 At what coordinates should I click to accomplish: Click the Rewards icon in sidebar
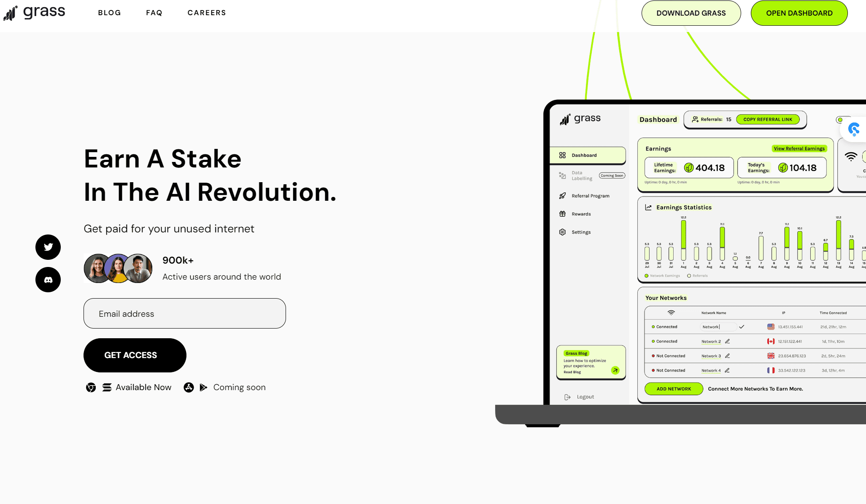coord(563,213)
